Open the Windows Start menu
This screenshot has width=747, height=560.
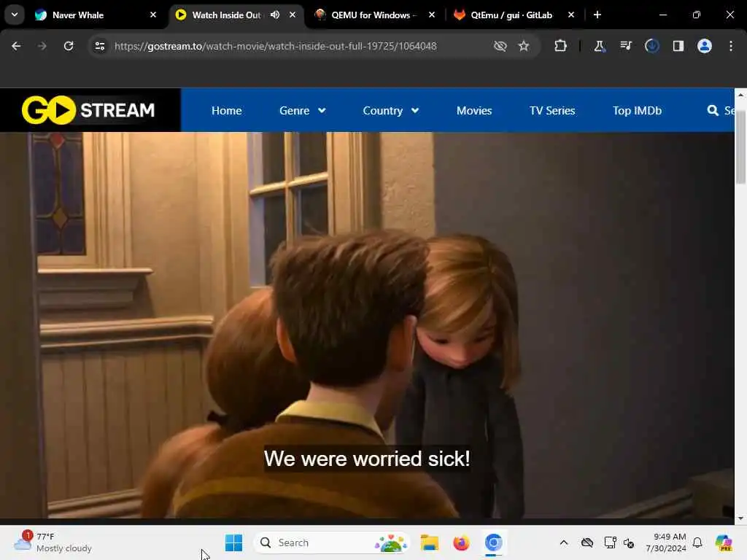coord(234,542)
